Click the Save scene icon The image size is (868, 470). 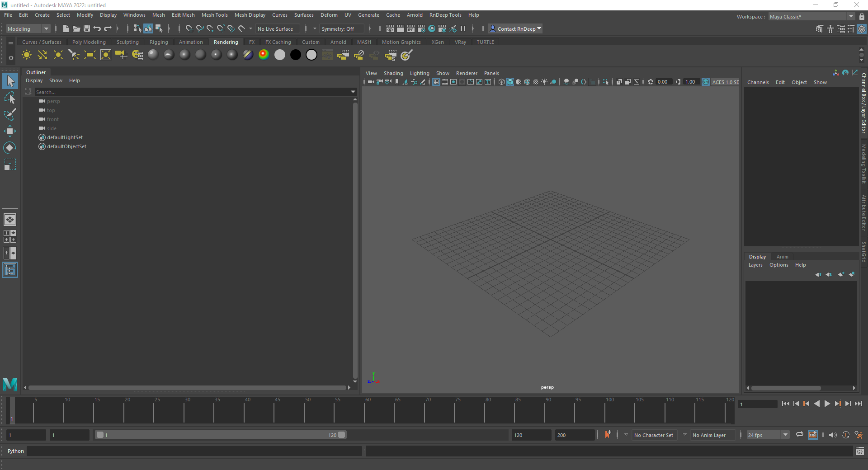(87, 29)
